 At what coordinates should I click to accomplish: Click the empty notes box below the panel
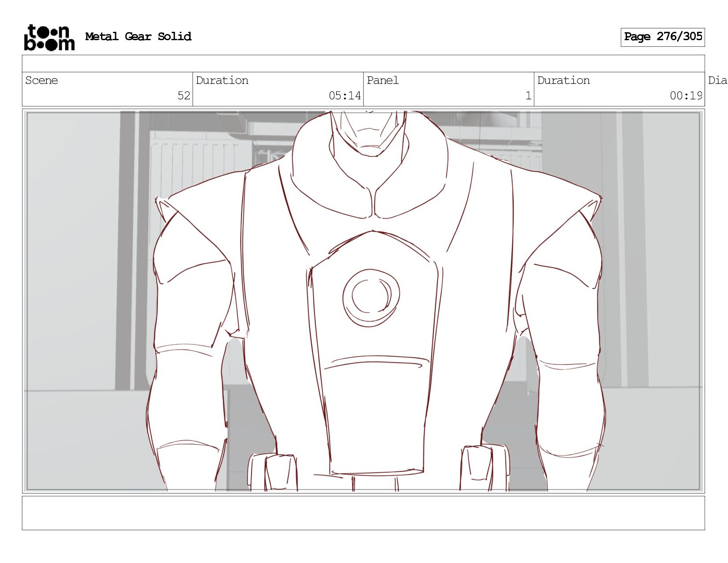pos(363,513)
